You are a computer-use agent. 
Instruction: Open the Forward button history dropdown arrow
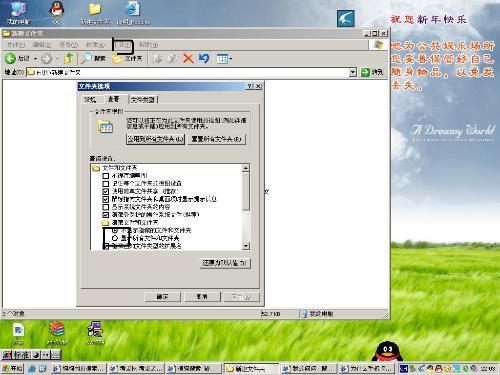tap(57, 59)
